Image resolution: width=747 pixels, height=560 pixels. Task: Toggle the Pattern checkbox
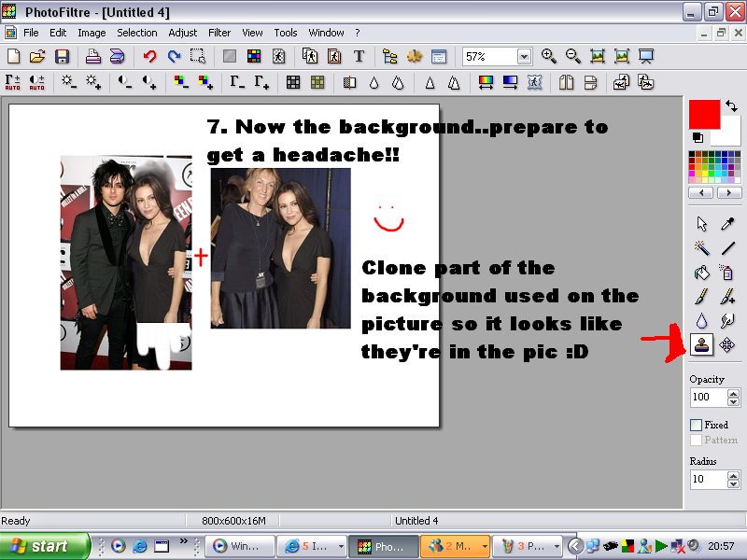696,440
